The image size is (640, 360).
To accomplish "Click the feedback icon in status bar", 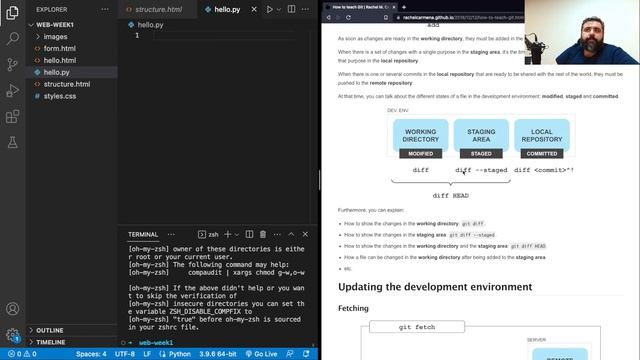I will point(290,354).
